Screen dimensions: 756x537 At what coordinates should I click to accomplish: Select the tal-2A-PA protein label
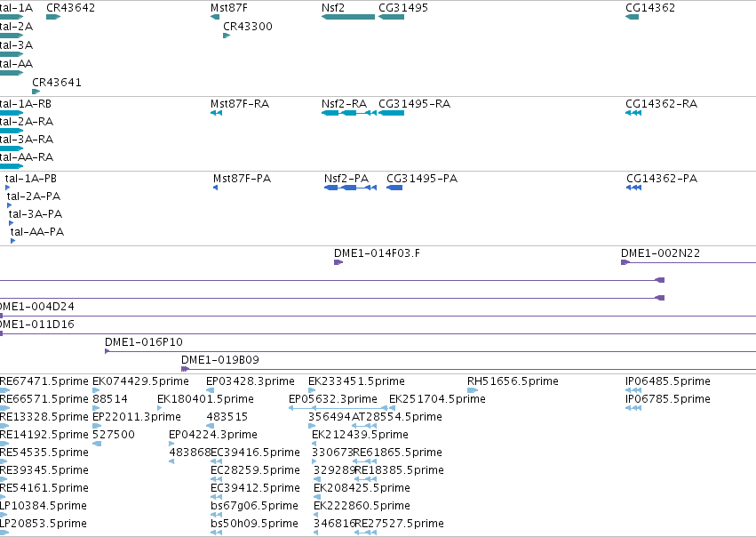(x=34, y=196)
